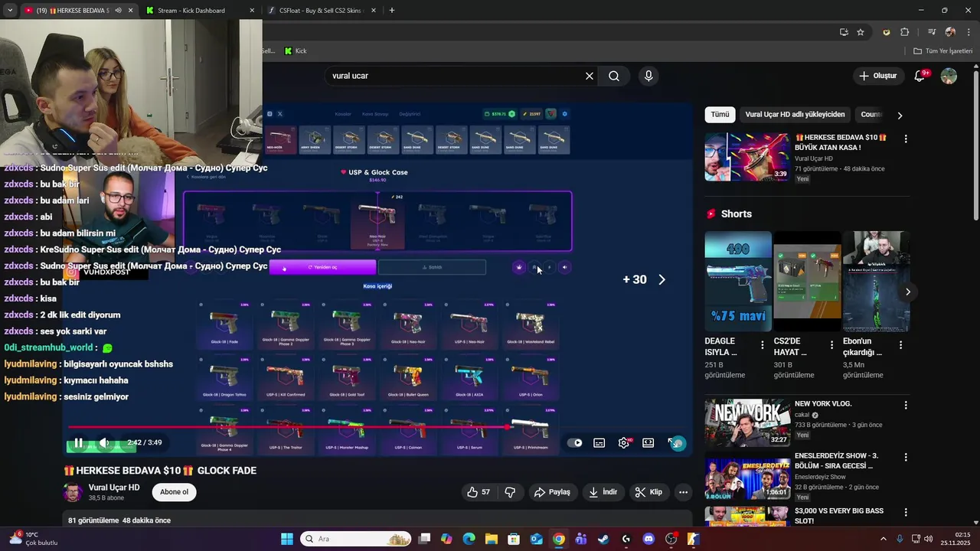Viewport: 980px width, 551px height.
Task: Open options for the BÜYÜK ATAN KASA video
Action: click(906, 139)
